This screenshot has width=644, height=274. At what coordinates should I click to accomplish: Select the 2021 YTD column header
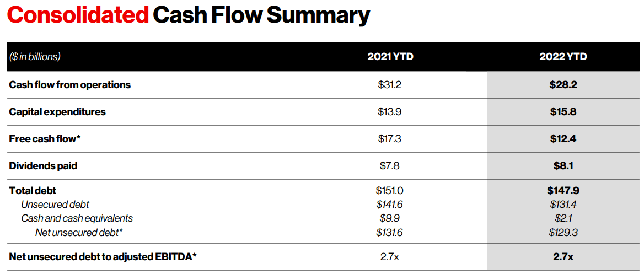(x=390, y=57)
